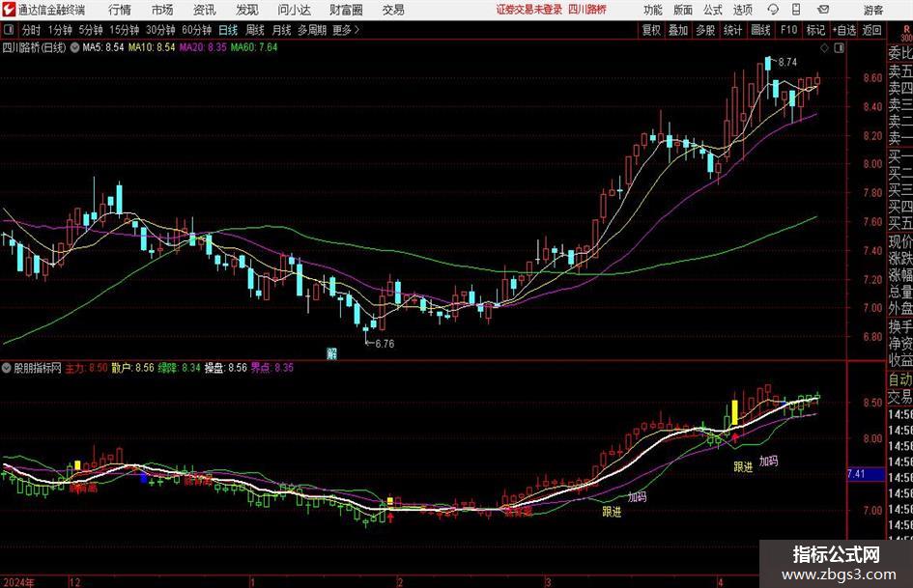Click the diamond icon in chart corner

pos(824,47)
